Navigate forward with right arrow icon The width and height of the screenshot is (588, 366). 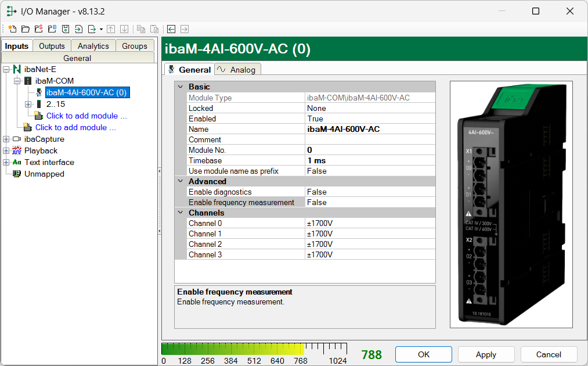[x=185, y=29]
